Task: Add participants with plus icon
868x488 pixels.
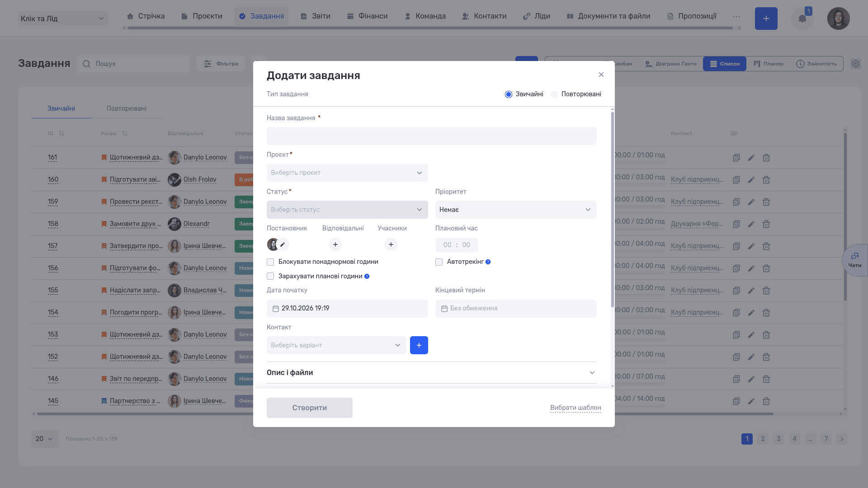Action: pos(391,244)
